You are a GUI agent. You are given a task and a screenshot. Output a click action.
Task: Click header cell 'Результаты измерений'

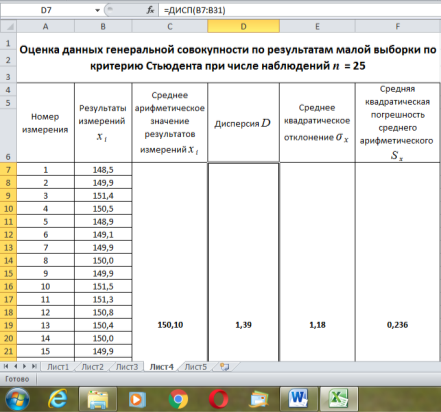pos(103,123)
